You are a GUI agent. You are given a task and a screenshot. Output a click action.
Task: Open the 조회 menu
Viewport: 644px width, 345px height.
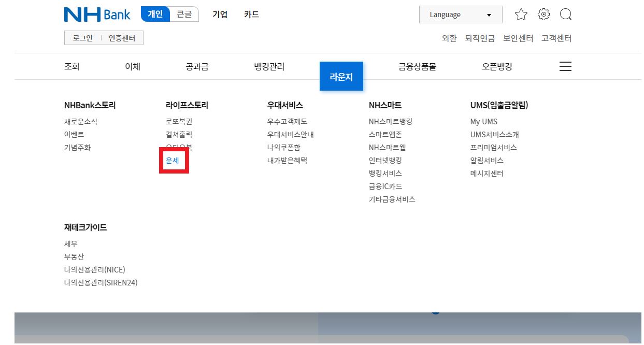(x=72, y=66)
